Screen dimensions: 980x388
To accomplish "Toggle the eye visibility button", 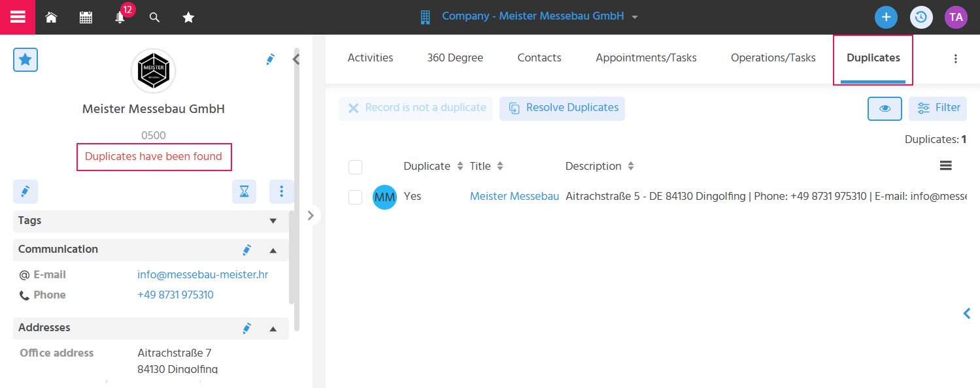I will click(885, 108).
